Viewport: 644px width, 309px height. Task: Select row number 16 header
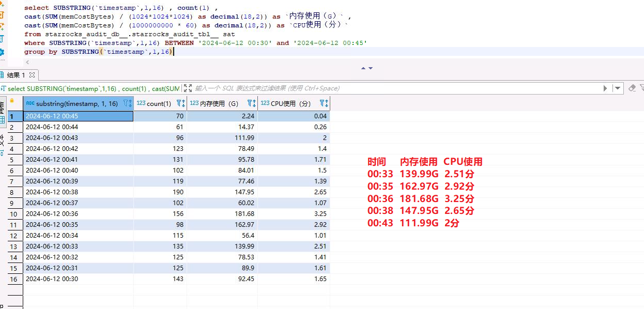(15, 279)
